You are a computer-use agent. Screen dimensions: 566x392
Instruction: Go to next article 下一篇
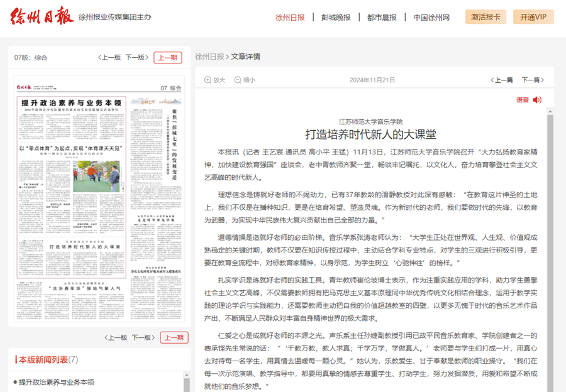pos(533,80)
